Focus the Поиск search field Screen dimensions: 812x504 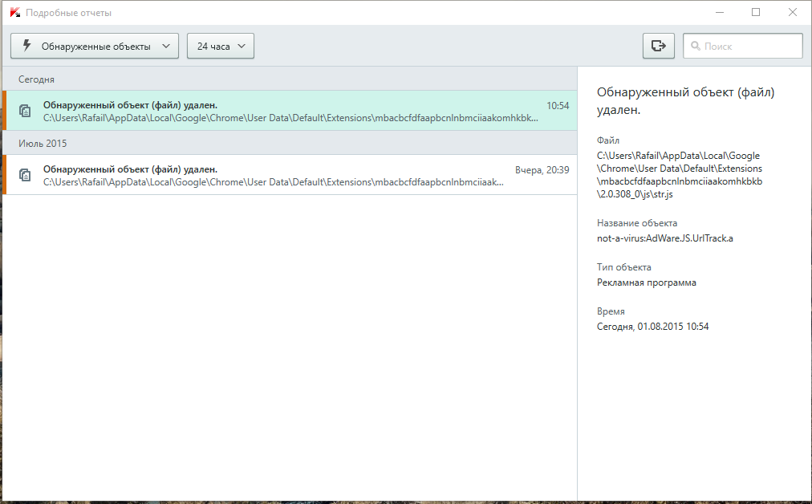pos(749,47)
